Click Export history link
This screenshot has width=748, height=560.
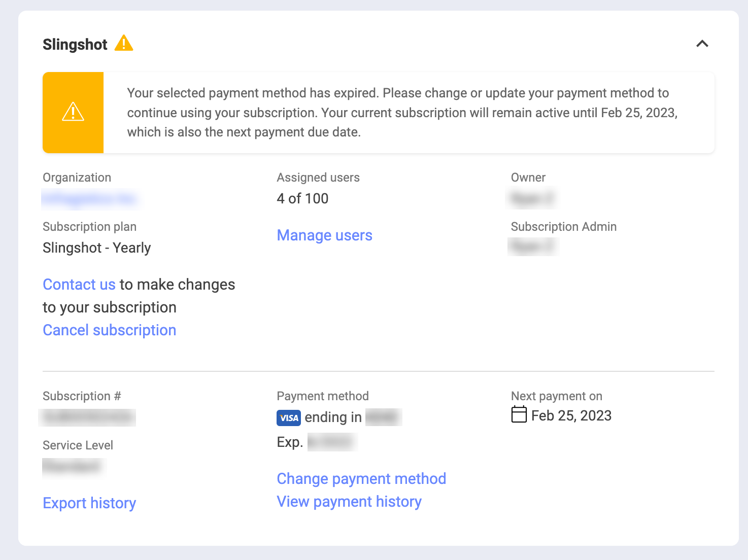point(89,503)
